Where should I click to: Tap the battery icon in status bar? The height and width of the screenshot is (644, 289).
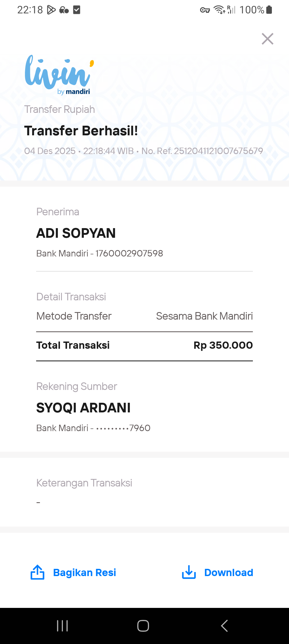269,10
